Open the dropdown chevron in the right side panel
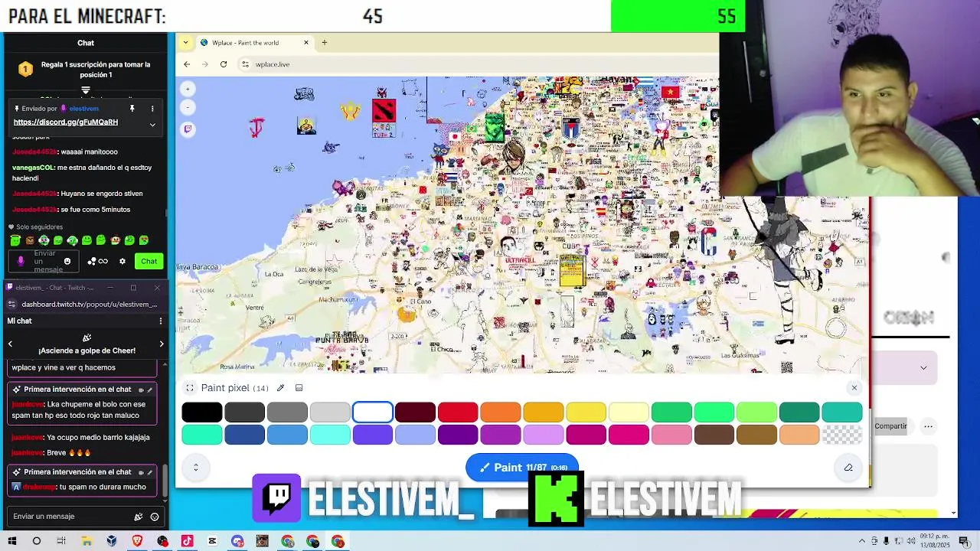Screen dimensions: 980x551 pos(923,368)
